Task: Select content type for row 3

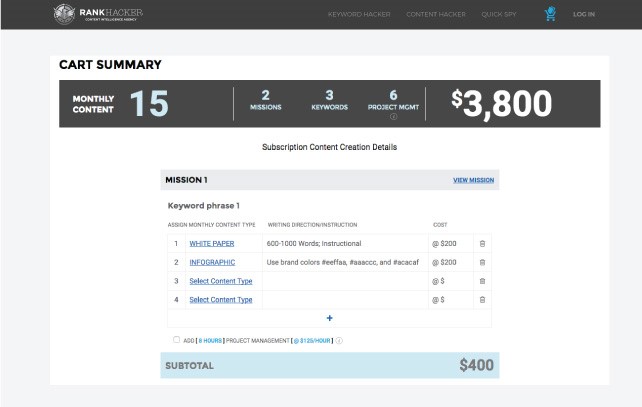Action: tap(220, 281)
